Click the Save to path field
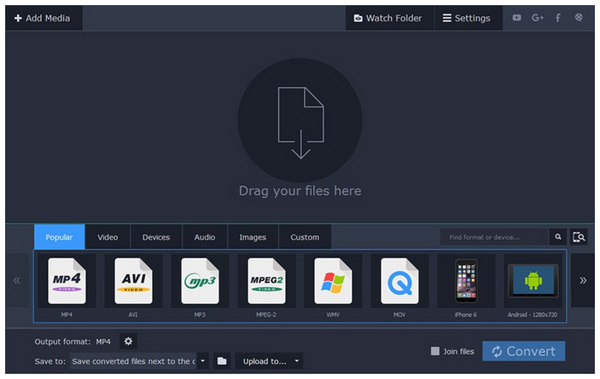Viewport: 600px width, 379px height. pyautogui.click(x=133, y=361)
